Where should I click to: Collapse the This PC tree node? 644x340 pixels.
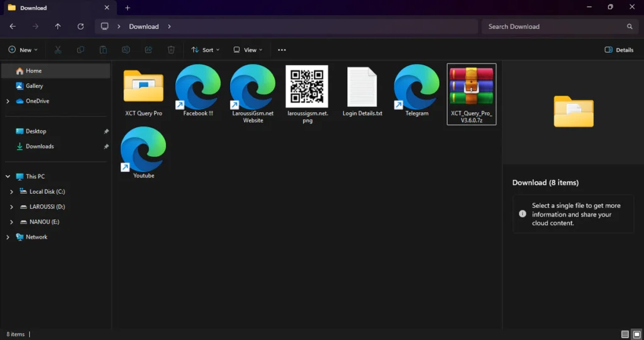(x=8, y=176)
